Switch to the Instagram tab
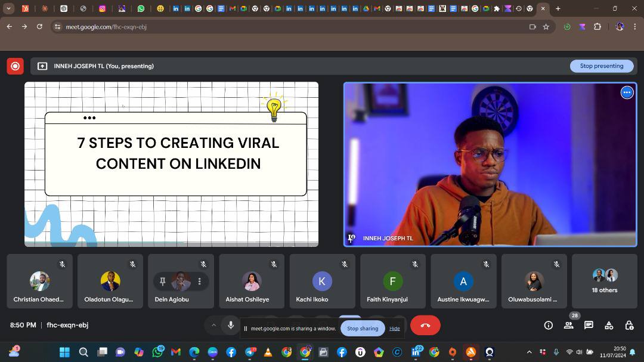 point(103,8)
